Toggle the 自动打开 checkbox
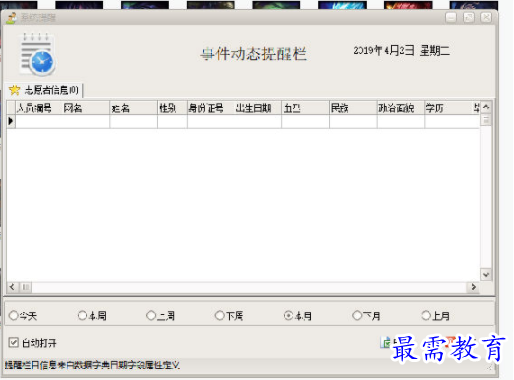514x380 pixels. point(14,342)
